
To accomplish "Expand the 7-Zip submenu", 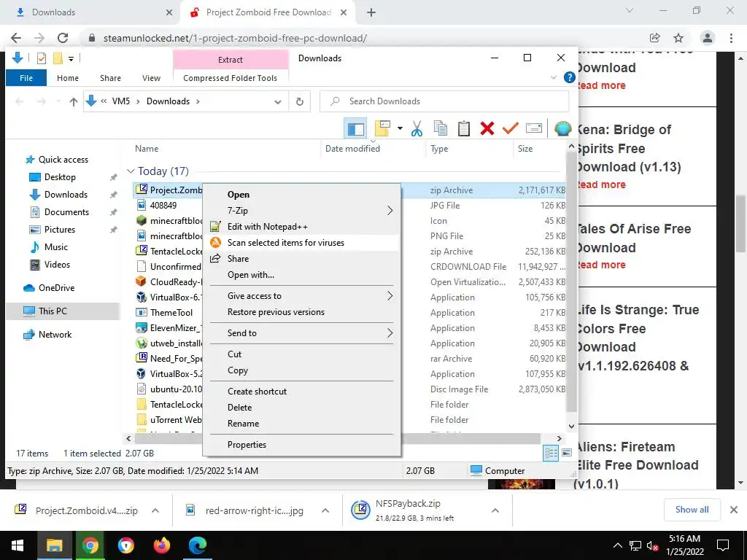I will 390,211.
